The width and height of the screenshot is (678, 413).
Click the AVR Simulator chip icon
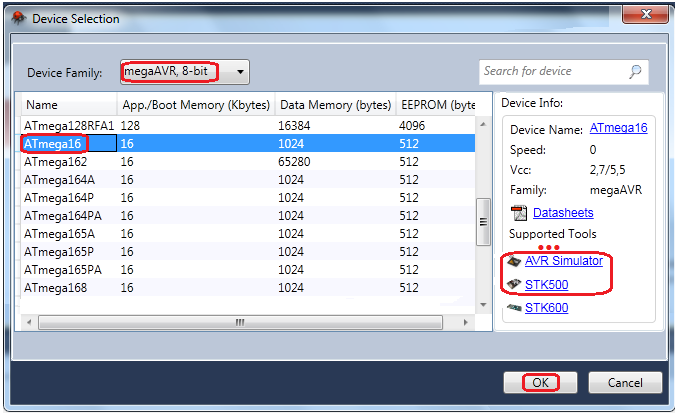[514, 261]
